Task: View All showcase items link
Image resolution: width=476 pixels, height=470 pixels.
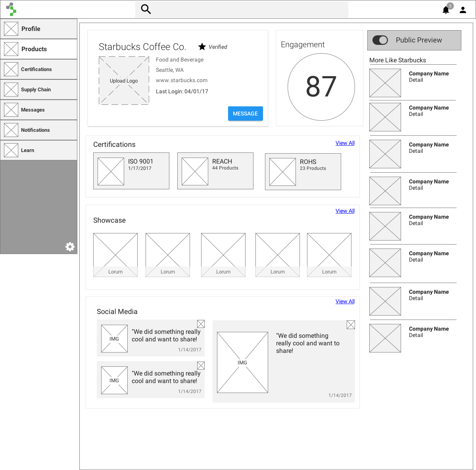Action: coord(345,211)
